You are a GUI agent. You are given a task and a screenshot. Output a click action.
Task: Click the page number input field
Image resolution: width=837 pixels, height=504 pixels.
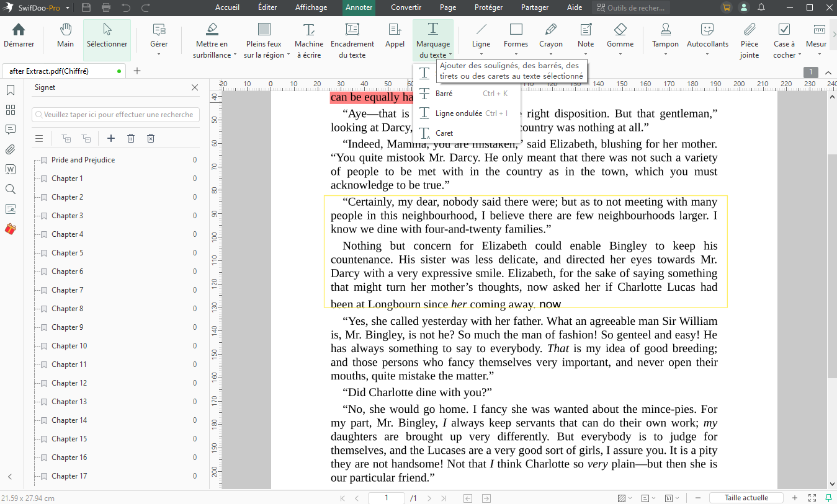pyautogui.click(x=386, y=497)
